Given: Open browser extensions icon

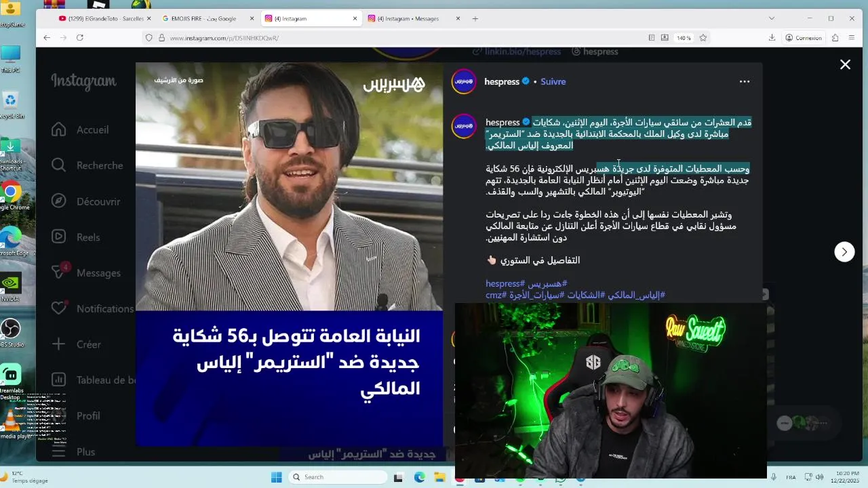Looking at the screenshot, I should coord(835,38).
